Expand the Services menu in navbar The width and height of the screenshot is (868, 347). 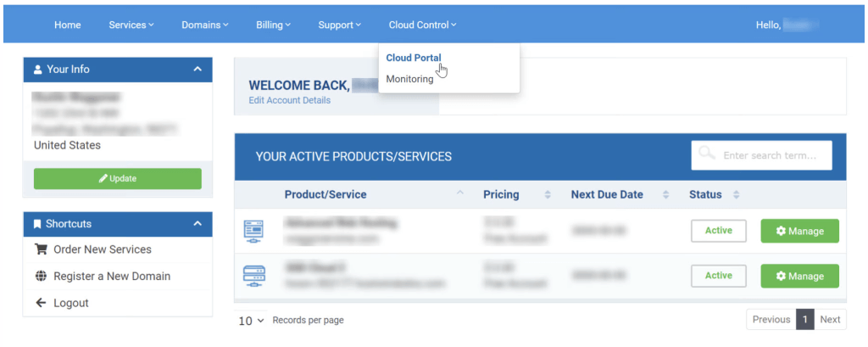click(x=131, y=25)
